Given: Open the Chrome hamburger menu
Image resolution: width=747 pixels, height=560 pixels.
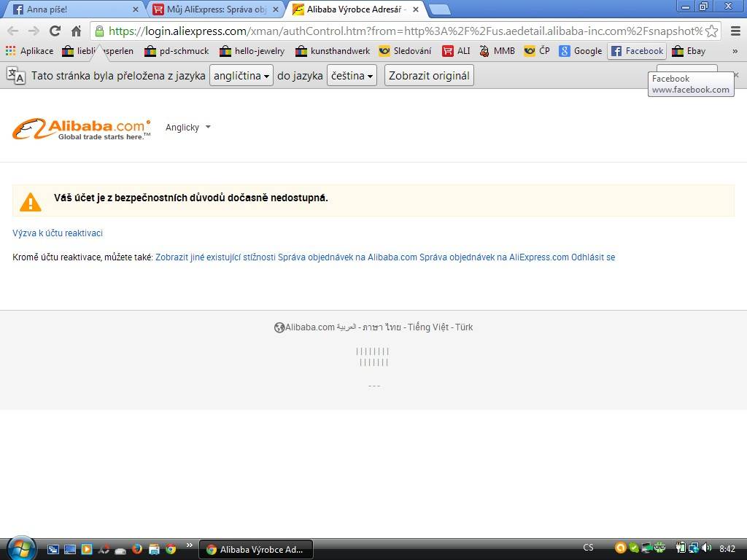Looking at the screenshot, I should point(735,31).
